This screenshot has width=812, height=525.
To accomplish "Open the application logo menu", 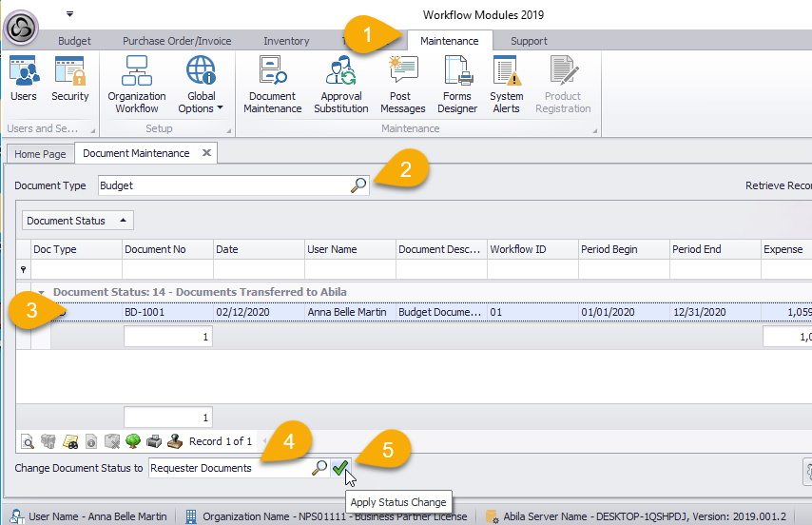I will (22, 28).
